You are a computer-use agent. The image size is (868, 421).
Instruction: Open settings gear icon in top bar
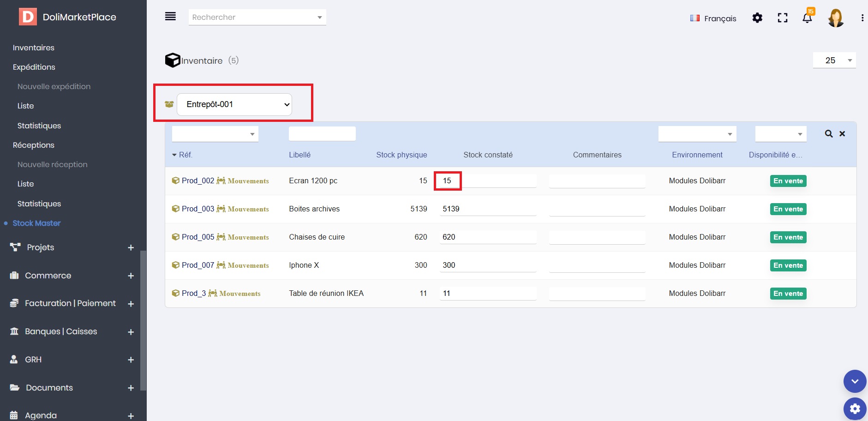tap(757, 18)
